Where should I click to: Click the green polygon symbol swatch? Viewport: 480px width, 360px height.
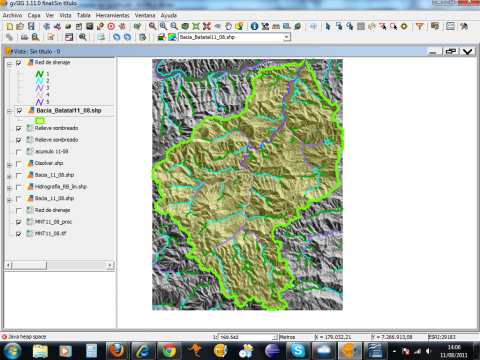point(40,121)
